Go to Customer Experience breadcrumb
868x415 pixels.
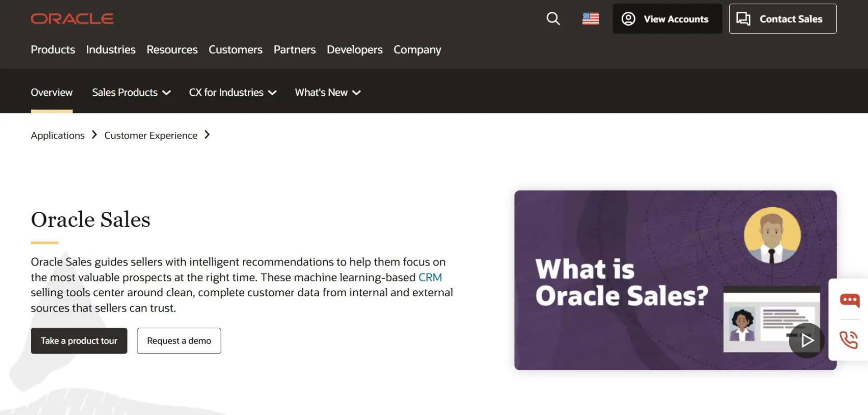151,135
